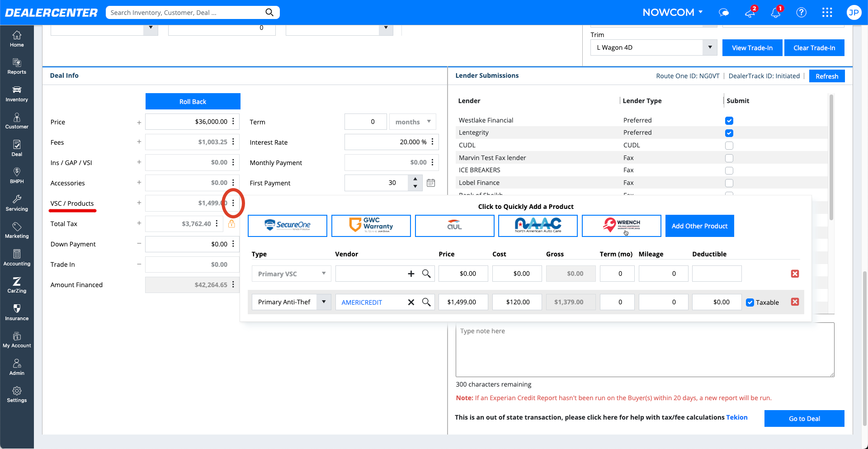
Task: Open Marketing in the sidebar
Action: 17,231
